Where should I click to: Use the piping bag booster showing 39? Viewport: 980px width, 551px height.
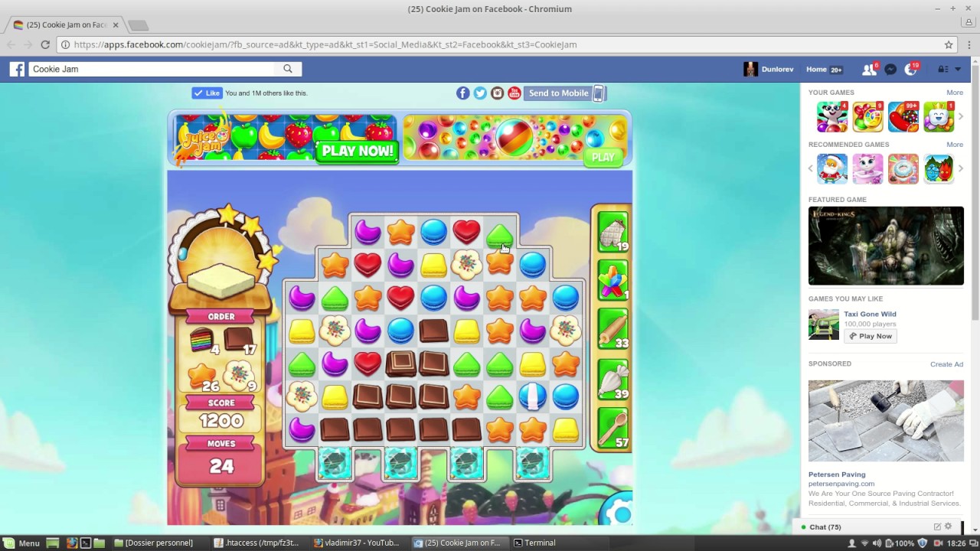(x=612, y=380)
